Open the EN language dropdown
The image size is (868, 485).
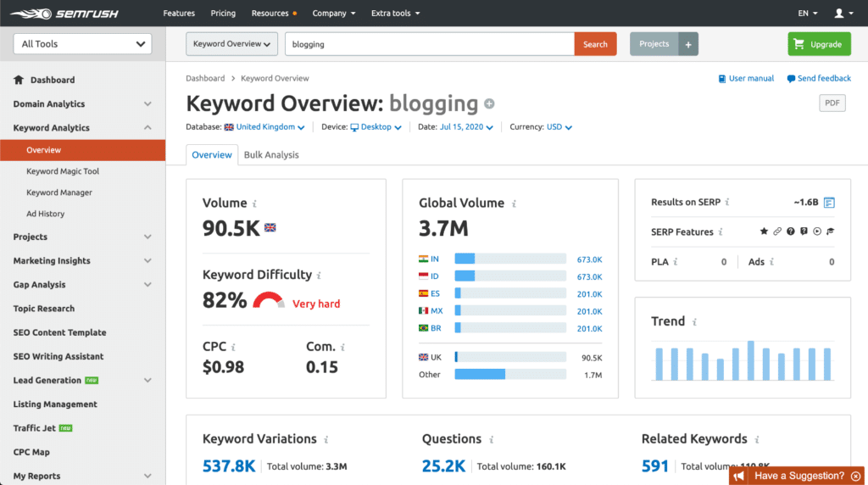(x=807, y=14)
